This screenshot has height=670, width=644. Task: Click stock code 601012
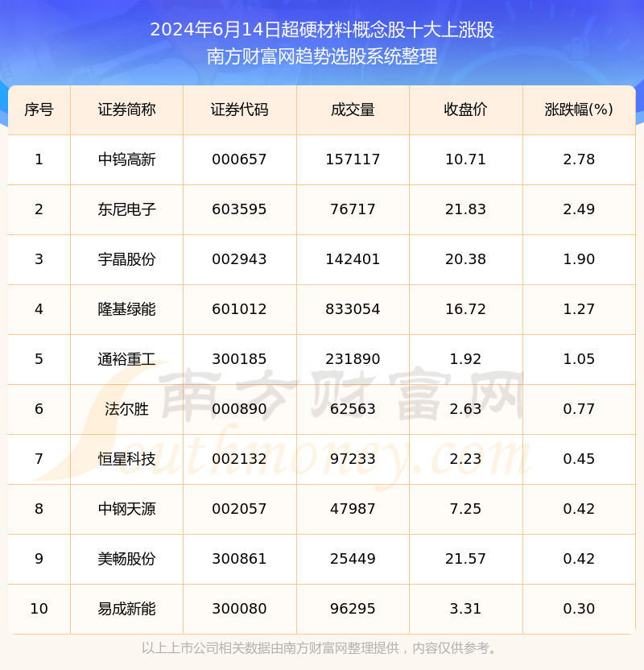239,309
